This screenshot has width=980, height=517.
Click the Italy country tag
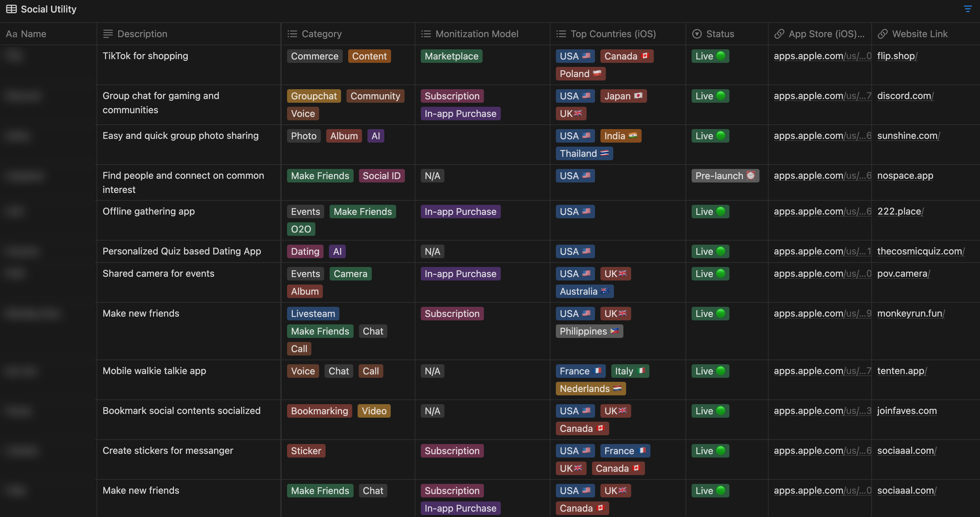click(630, 371)
